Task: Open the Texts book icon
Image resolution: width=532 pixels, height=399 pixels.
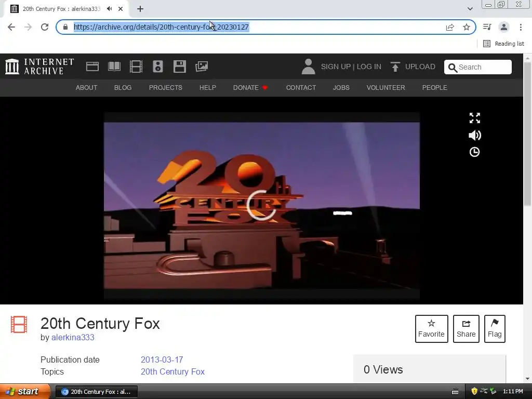Action: [x=114, y=66]
